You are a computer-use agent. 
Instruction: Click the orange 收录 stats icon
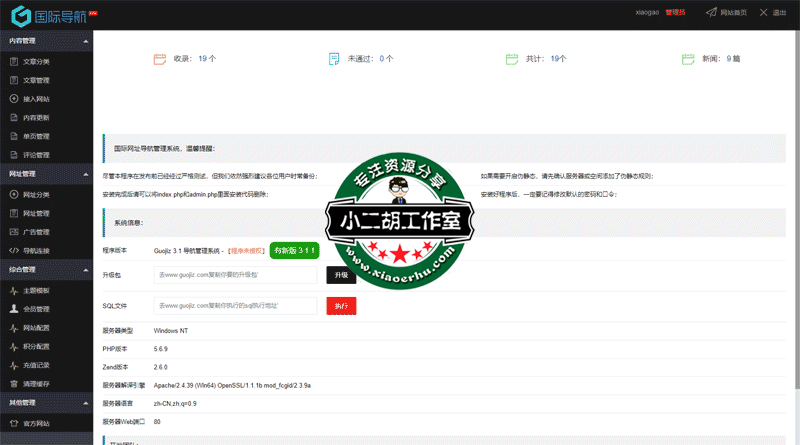(159, 59)
